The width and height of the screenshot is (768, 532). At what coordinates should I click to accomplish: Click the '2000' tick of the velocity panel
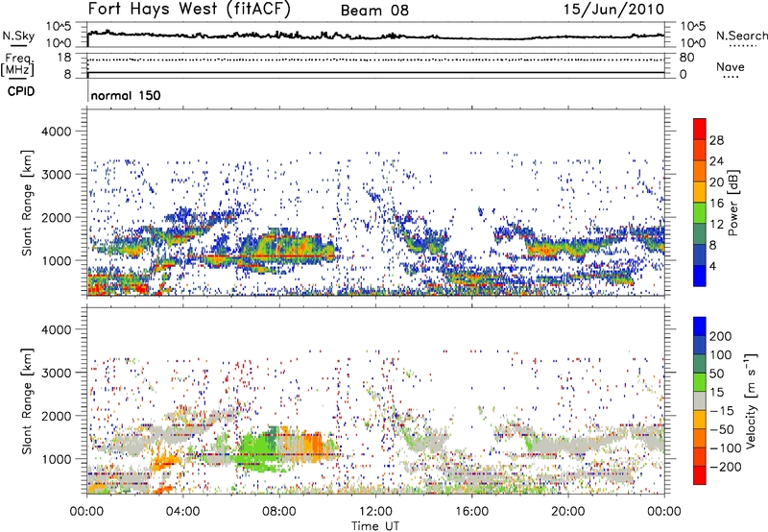click(56, 416)
